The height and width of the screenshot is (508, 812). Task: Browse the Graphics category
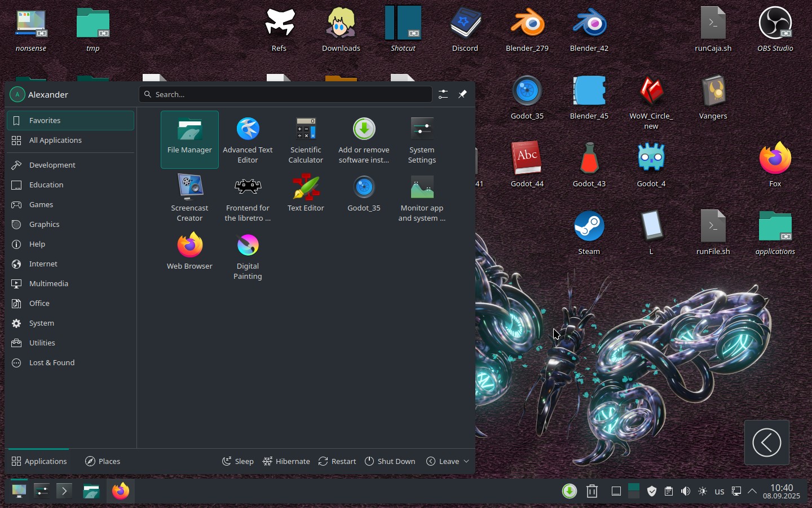43,224
